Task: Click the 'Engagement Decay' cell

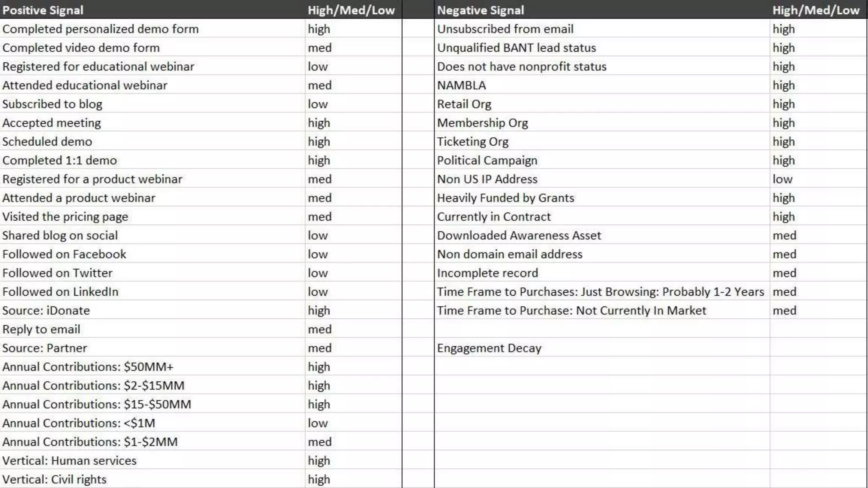Action: click(x=489, y=348)
